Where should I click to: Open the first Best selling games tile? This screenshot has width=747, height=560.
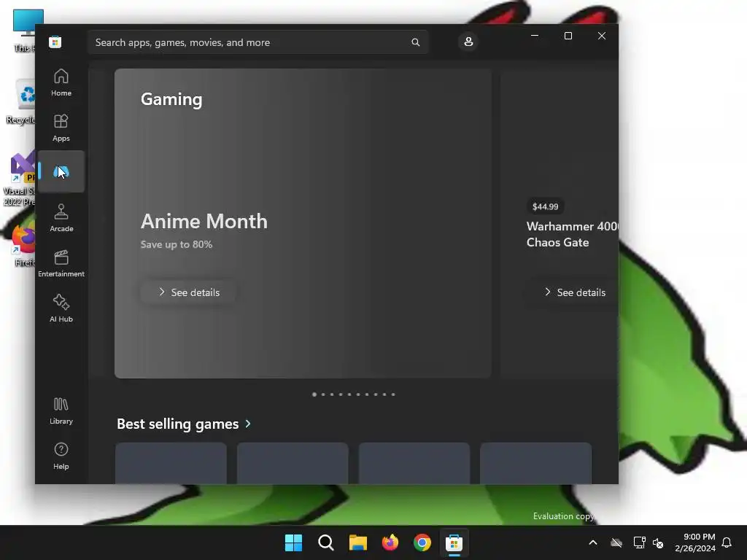click(171, 463)
